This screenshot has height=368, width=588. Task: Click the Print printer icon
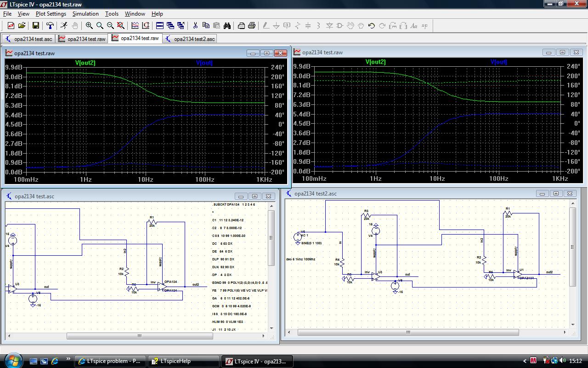point(252,26)
